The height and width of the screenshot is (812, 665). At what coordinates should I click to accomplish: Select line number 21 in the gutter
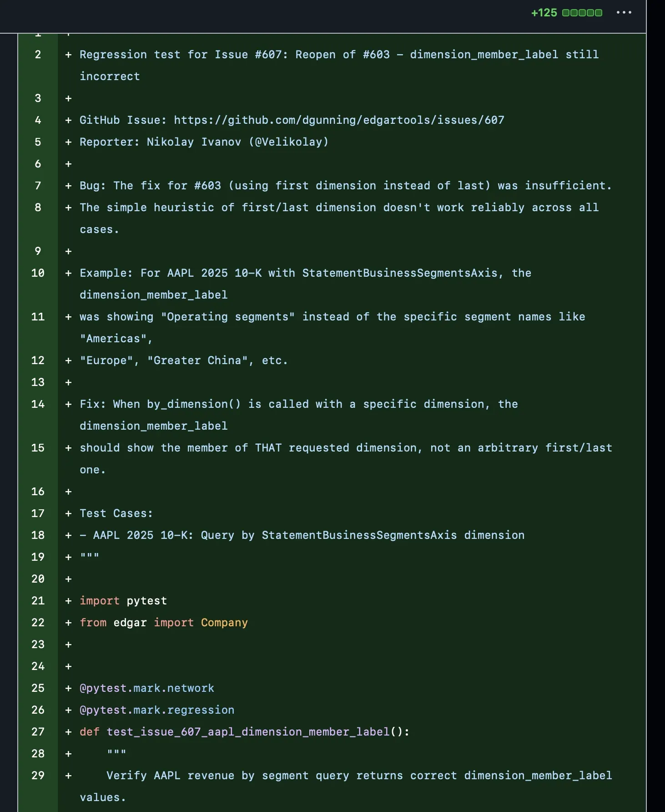click(38, 601)
